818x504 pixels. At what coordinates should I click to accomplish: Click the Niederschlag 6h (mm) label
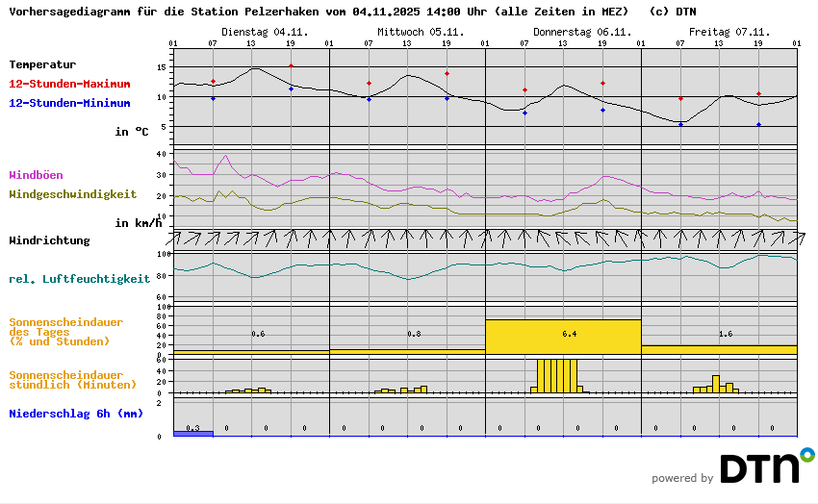76,414
